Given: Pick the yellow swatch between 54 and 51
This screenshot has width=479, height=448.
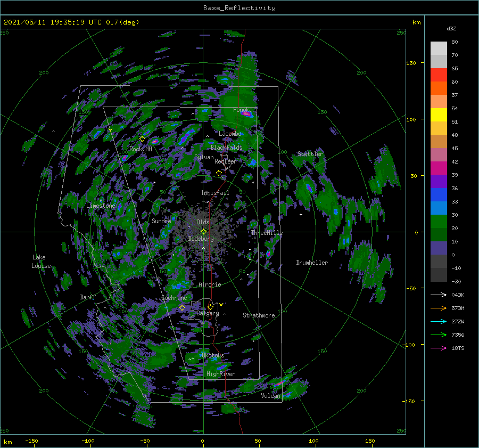Looking at the screenshot, I should coord(439,115).
